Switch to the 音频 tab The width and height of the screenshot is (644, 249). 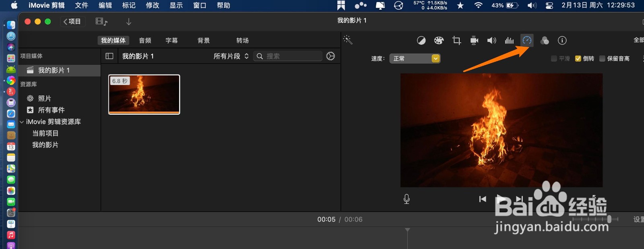[x=145, y=40]
